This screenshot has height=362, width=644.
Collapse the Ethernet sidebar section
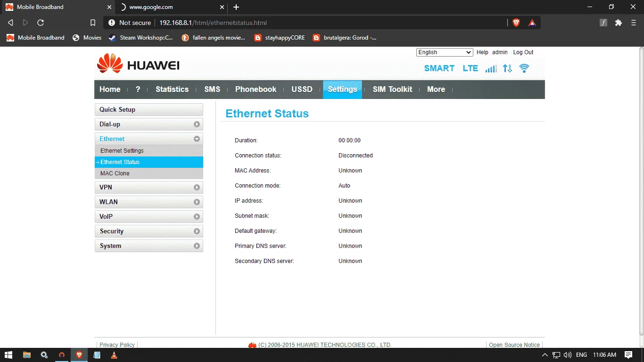coord(149,139)
